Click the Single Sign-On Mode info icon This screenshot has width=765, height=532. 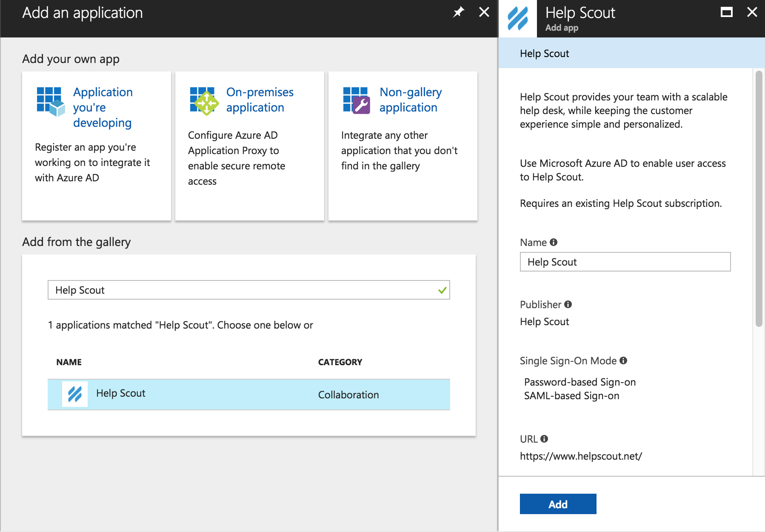(623, 360)
